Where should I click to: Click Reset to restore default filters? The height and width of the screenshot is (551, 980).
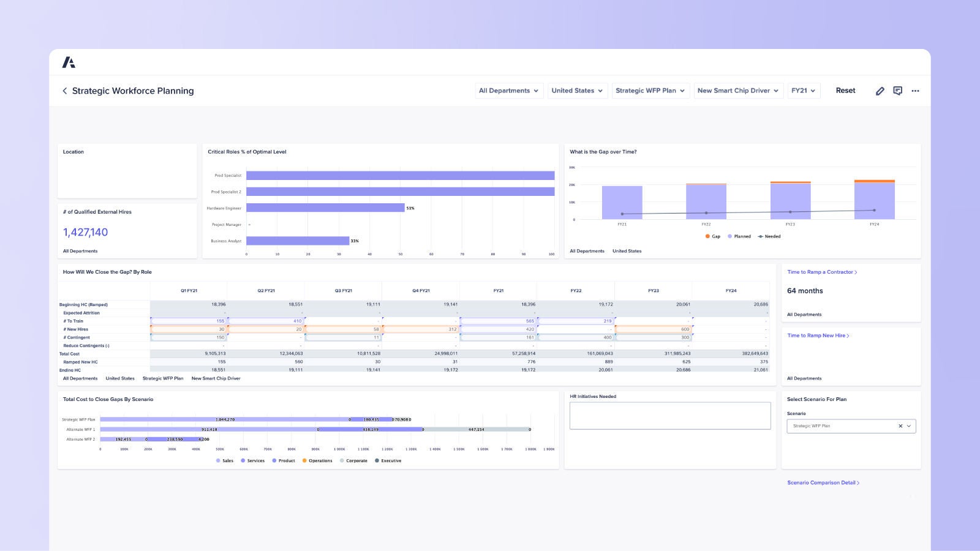coord(845,91)
